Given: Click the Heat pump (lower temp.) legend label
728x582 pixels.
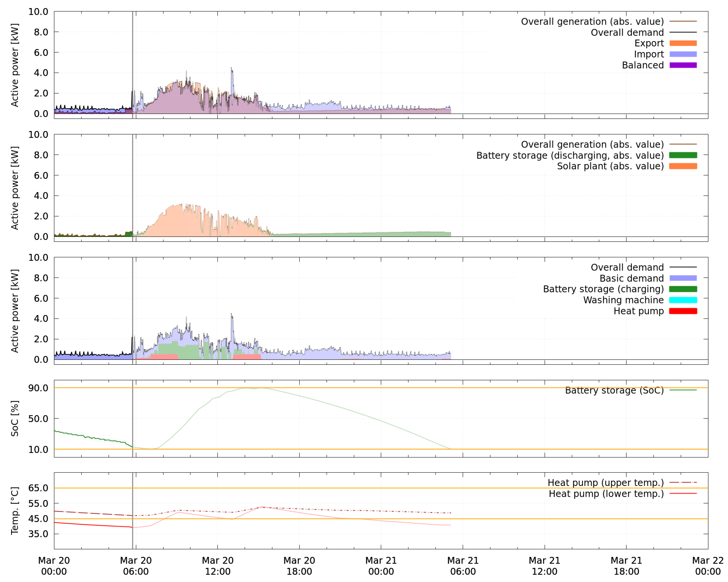Looking at the screenshot, I should click(606, 494).
